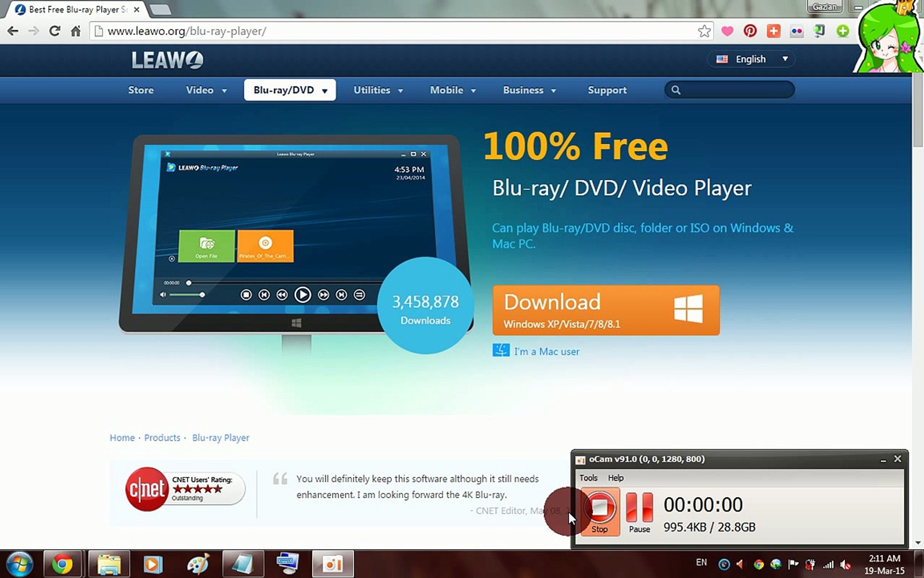Click the Leawo logo
The image size is (924, 578).
[167, 60]
